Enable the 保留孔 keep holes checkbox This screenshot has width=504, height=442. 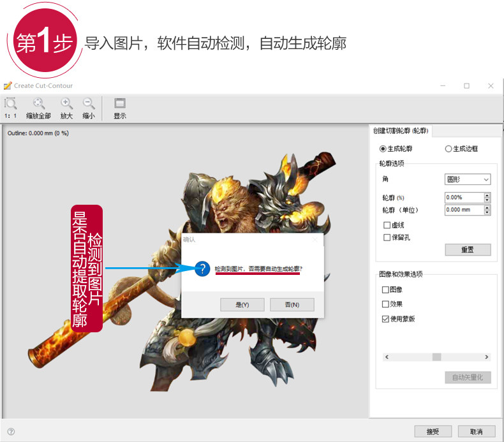coord(387,237)
